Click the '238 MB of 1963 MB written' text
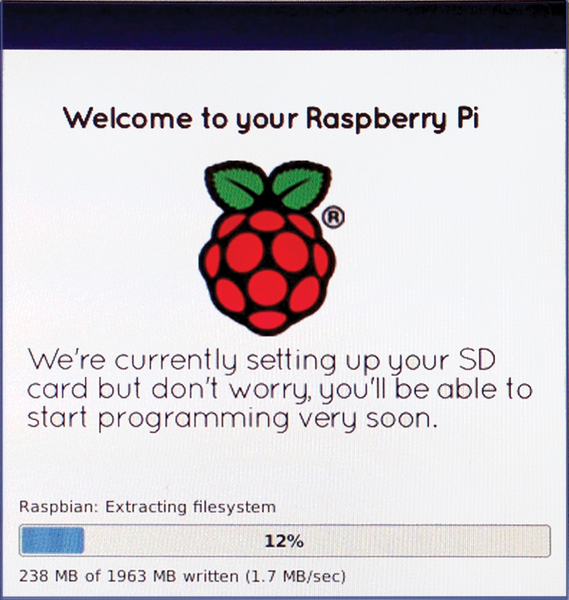This screenshot has height=600, width=569. [x=129, y=576]
